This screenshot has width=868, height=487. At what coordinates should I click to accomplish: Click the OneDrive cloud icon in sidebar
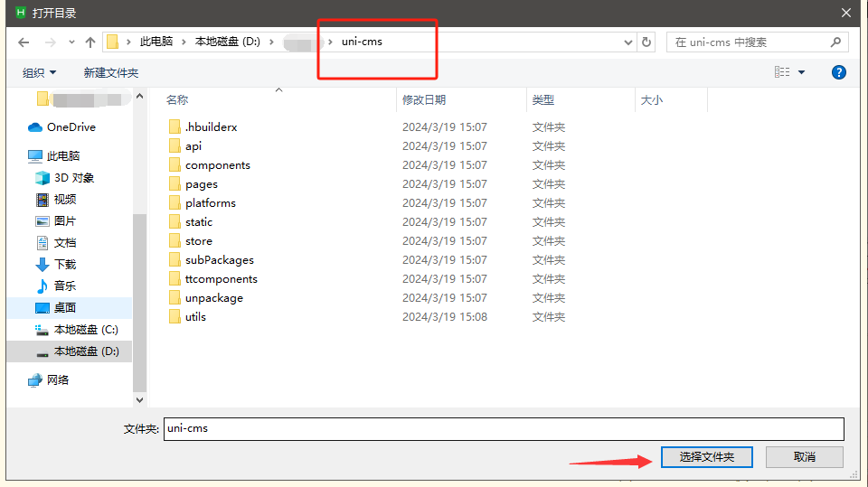click(35, 127)
